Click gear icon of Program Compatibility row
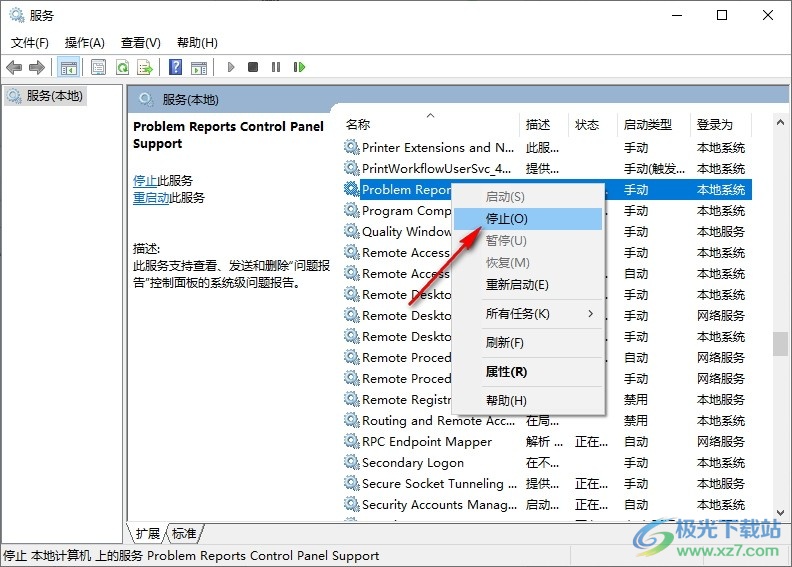Image resolution: width=792 pixels, height=567 pixels. (352, 210)
